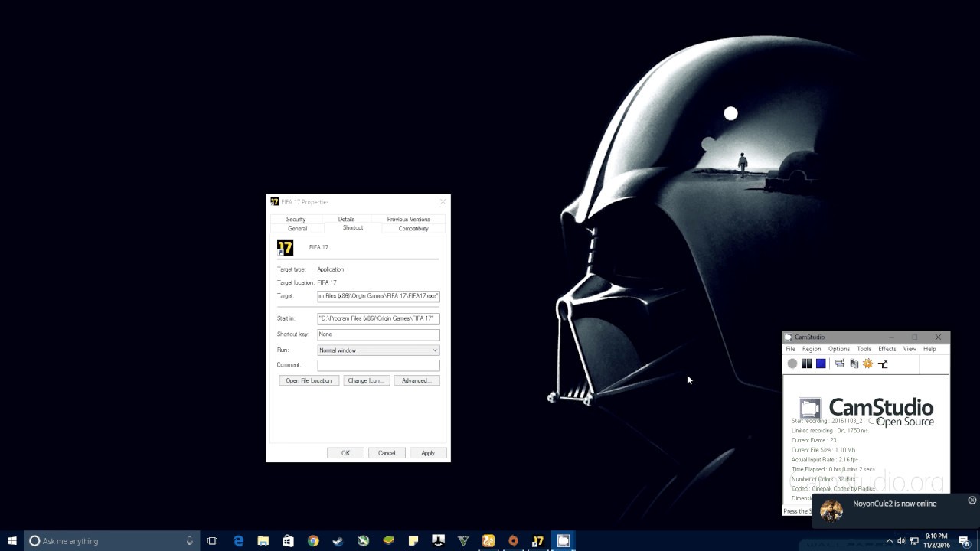Click the 'Actual Input Rate : 2.16 fps' line
980x551 pixels.
[x=825, y=460]
